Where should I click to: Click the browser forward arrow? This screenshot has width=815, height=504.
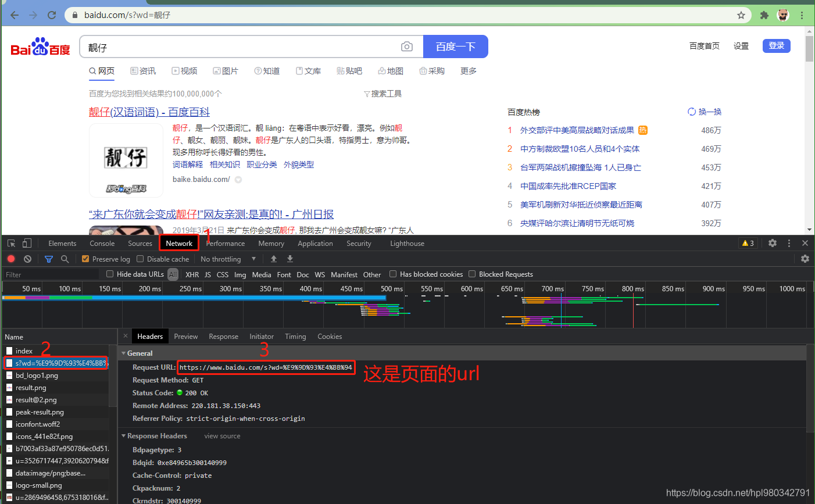pos(33,15)
